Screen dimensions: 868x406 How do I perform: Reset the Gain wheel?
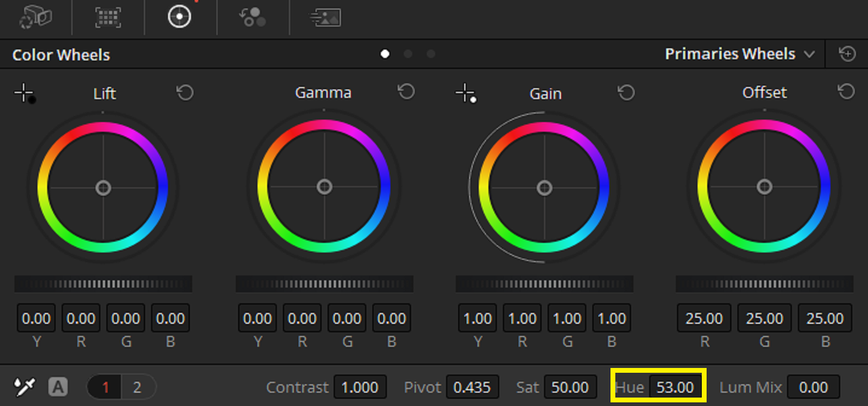(626, 92)
